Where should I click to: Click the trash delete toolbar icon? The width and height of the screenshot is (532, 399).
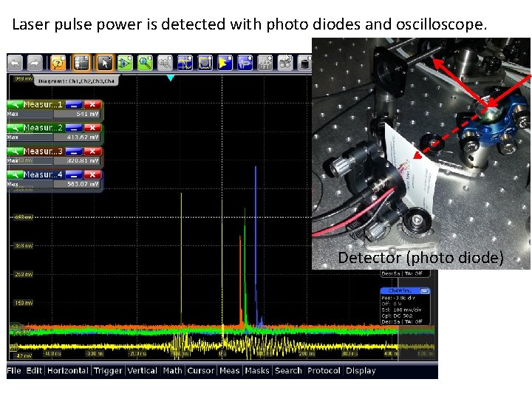click(x=304, y=63)
